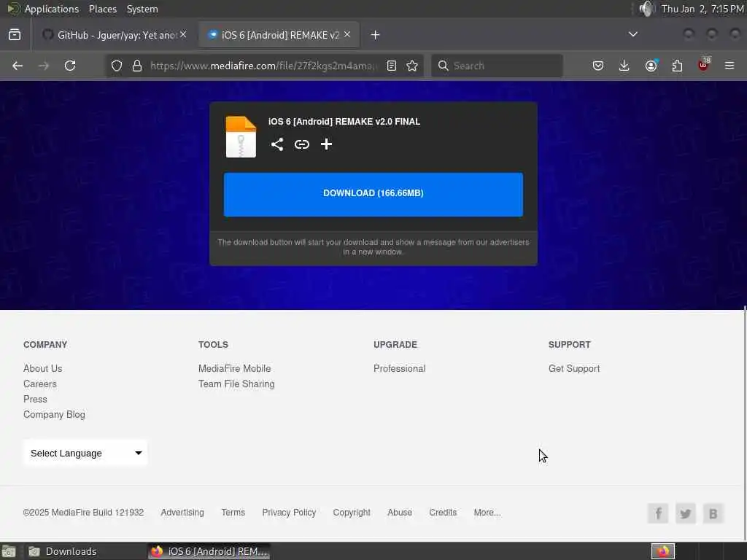747x560 pixels.
Task: Open the Abuse footer link
Action: 400,513
